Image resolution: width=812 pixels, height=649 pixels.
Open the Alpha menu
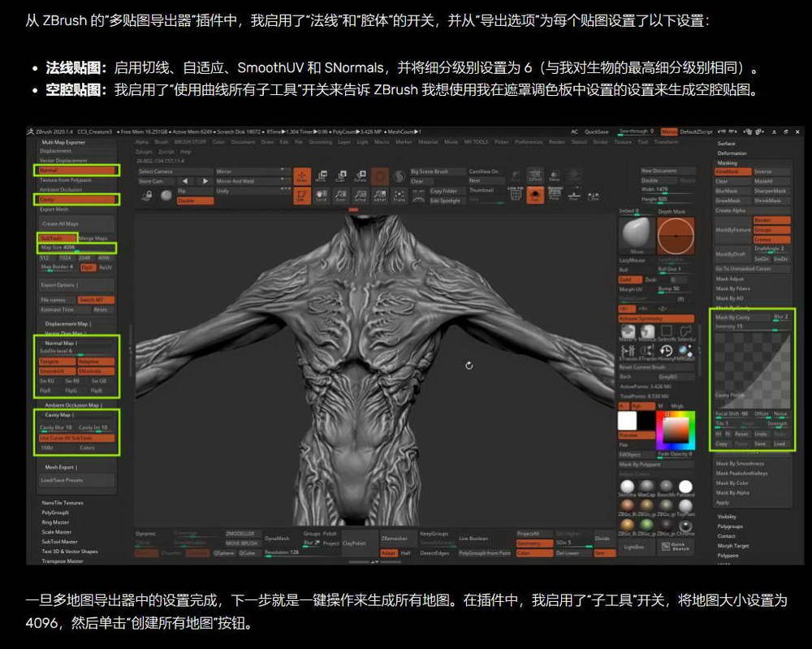(141, 142)
